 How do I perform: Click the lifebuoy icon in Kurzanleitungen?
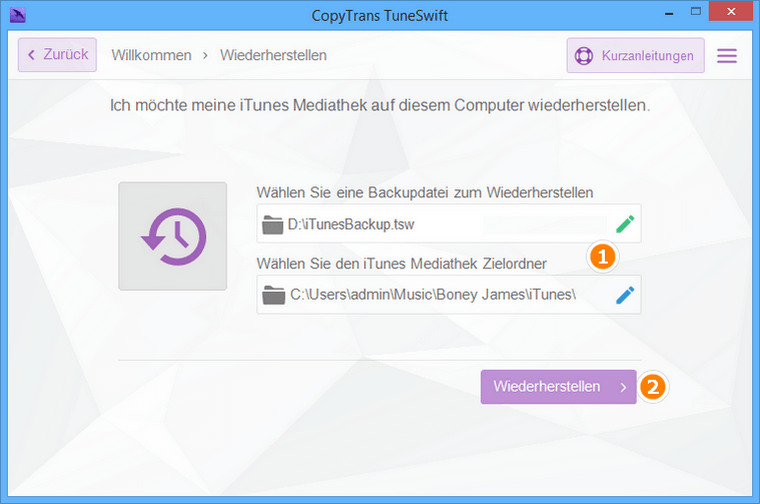(584, 56)
